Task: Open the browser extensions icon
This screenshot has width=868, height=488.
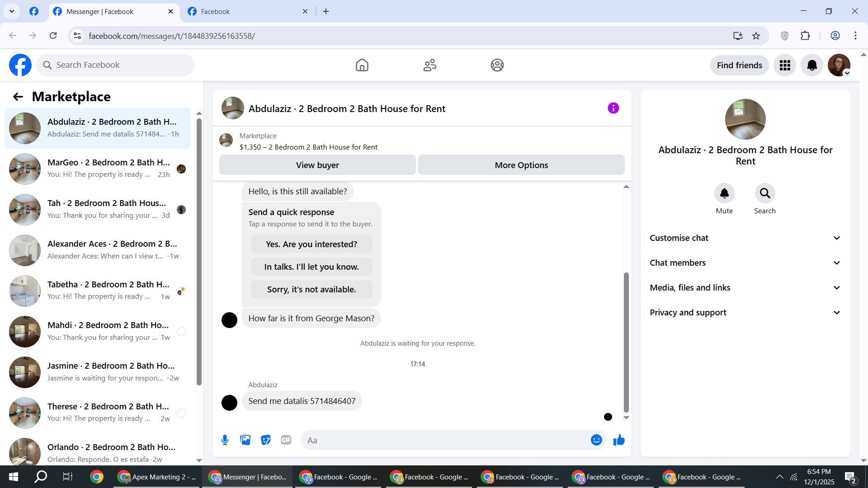Action: coord(805,36)
